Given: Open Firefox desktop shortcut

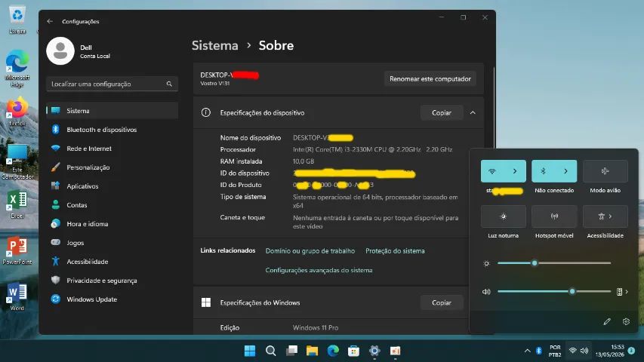Looking at the screenshot, I should pyautogui.click(x=17, y=112).
